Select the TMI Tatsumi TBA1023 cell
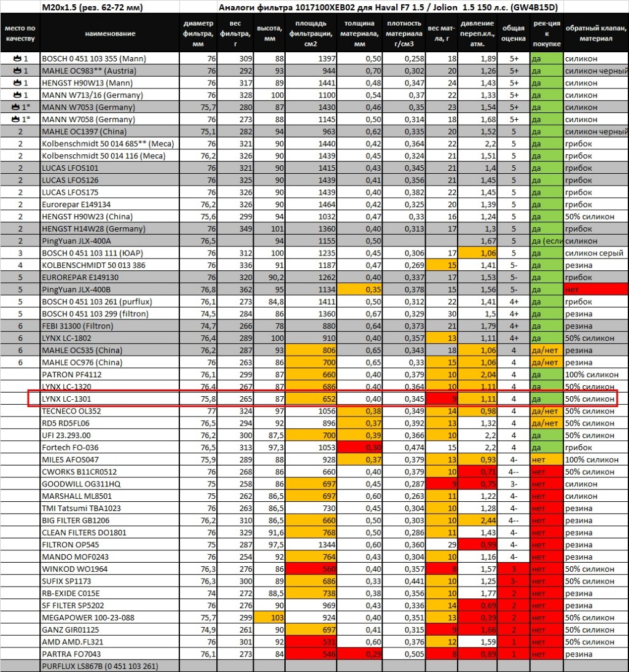The height and width of the screenshot is (672, 629). pos(110,508)
